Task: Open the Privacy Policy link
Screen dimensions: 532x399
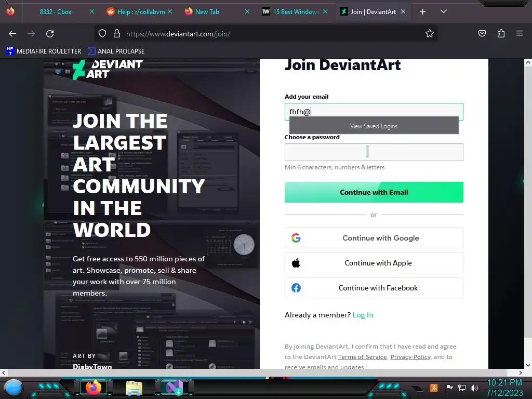Action: click(x=410, y=357)
